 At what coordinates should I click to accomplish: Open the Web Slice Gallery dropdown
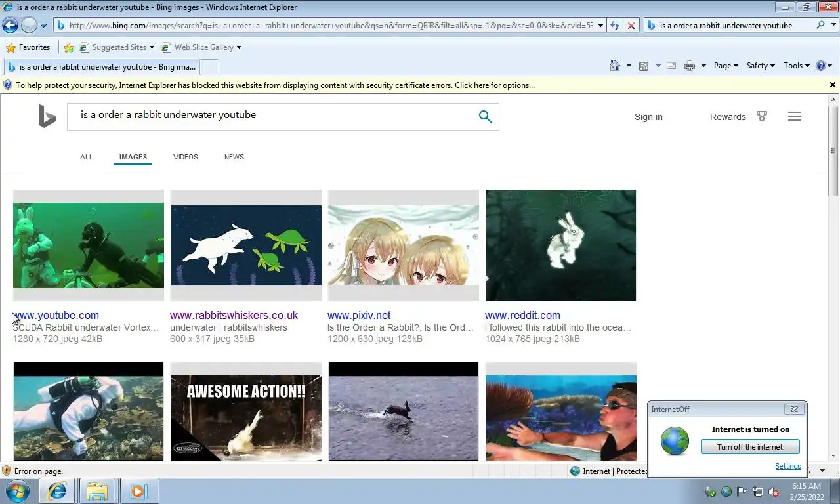tap(201, 47)
